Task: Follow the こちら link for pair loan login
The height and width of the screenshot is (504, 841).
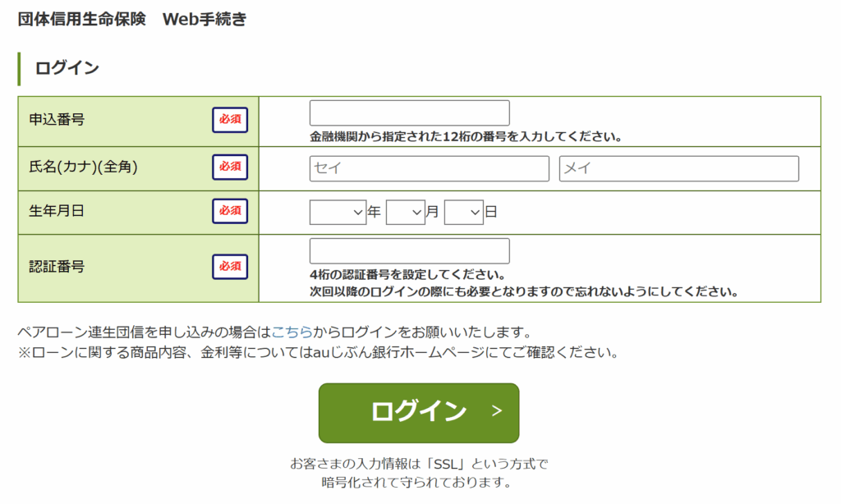Action: pos(292,332)
